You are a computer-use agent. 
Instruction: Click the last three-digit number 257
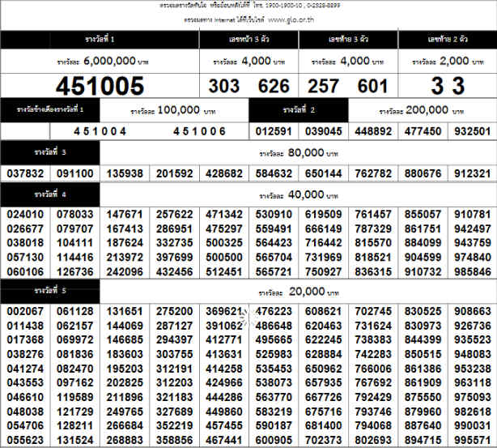pyautogui.click(x=324, y=86)
